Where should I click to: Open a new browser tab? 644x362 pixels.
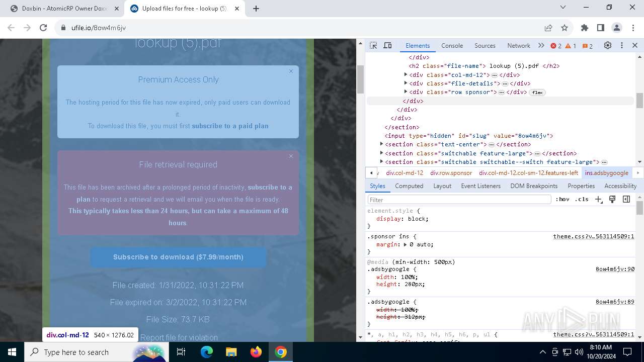pyautogui.click(x=256, y=9)
